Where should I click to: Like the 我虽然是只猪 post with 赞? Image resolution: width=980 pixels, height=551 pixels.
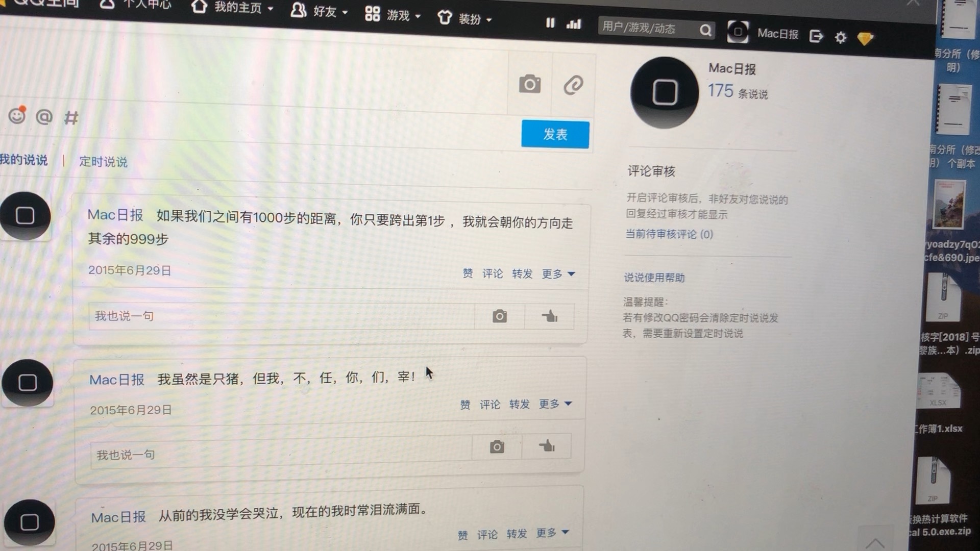click(x=465, y=405)
